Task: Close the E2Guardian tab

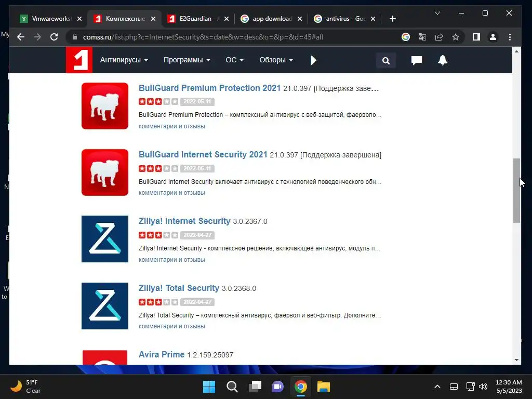Action: pos(227,19)
